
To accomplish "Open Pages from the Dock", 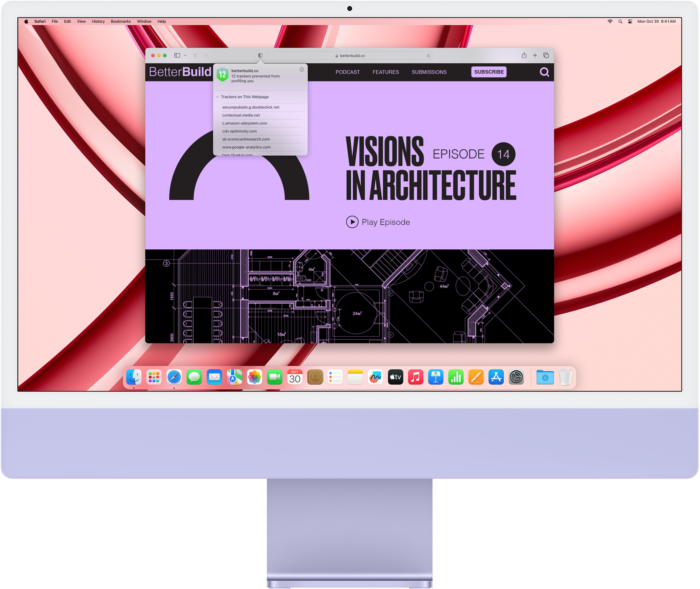I will (476, 377).
